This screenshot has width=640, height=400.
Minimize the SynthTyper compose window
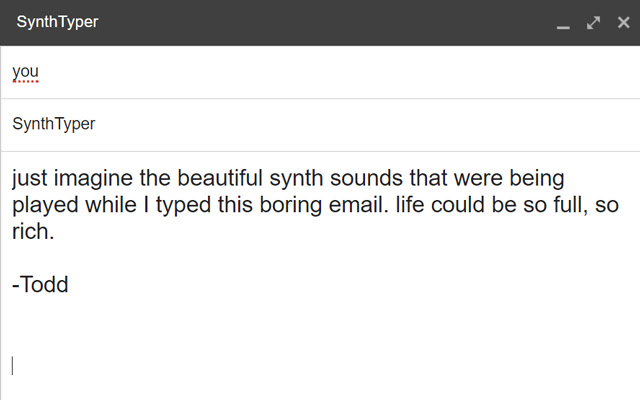564,24
